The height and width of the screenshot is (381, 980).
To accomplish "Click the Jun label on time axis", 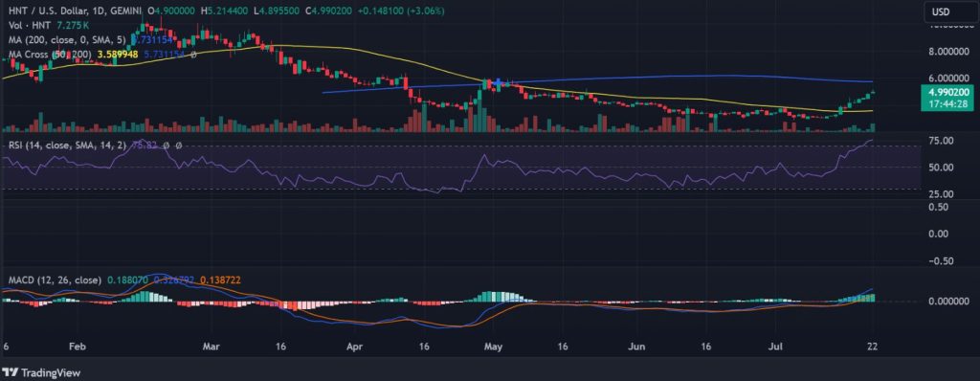I will click(x=636, y=346).
